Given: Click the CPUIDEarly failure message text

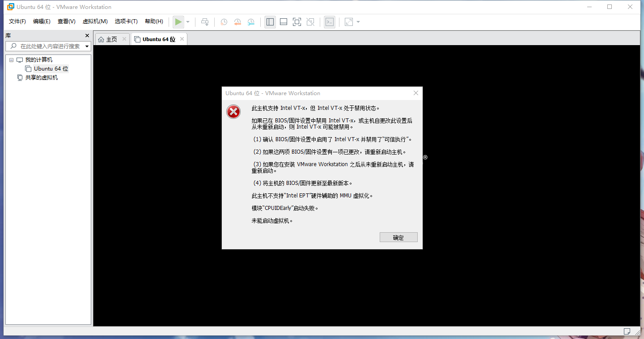Looking at the screenshot, I should (x=285, y=208).
